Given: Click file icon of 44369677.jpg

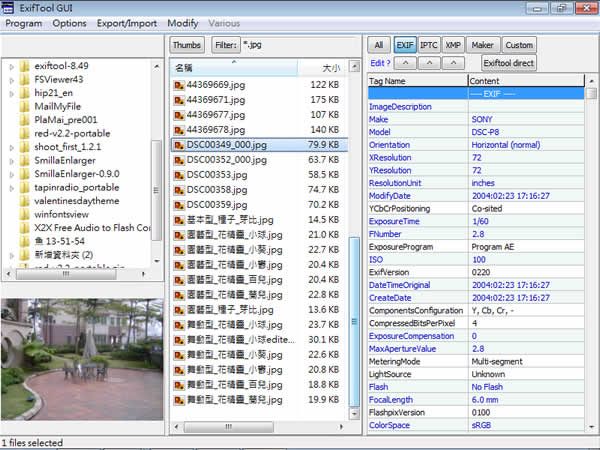Looking at the screenshot, I should 179,115.
